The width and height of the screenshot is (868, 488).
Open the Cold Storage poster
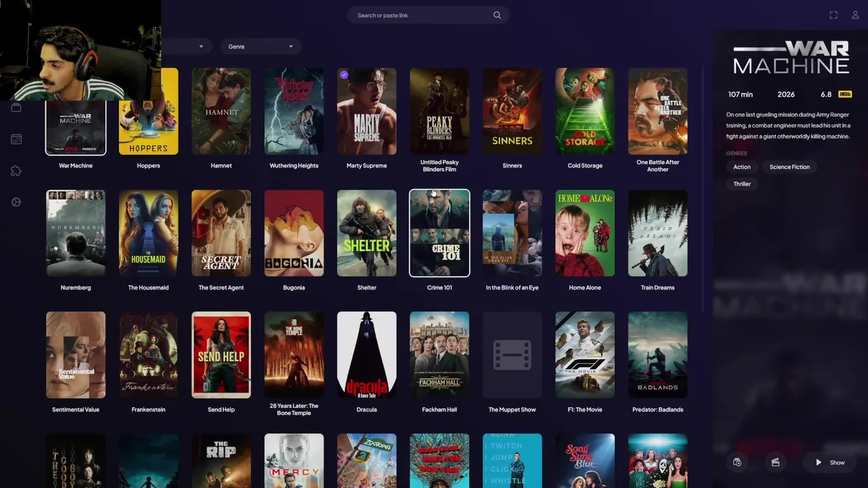pyautogui.click(x=585, y=111)
